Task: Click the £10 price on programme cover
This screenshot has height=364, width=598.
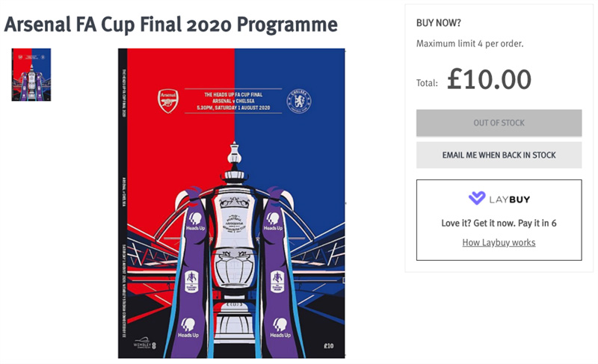Action: tap(329, 346)
